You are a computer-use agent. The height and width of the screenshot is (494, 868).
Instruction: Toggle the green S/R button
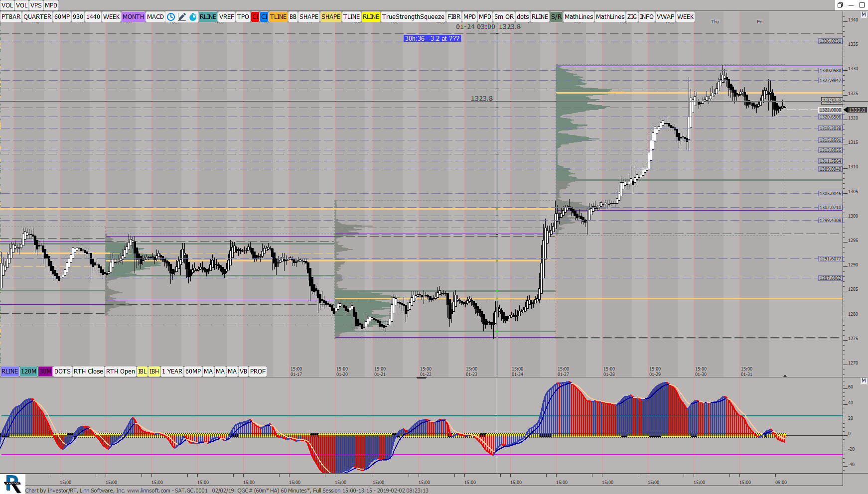coord(556,17)
